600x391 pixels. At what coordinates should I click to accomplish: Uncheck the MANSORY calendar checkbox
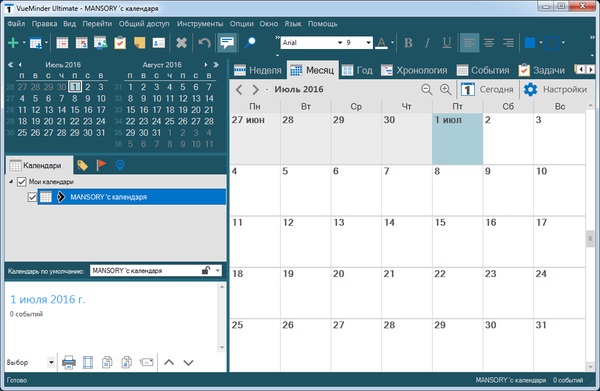pos(32,197)
